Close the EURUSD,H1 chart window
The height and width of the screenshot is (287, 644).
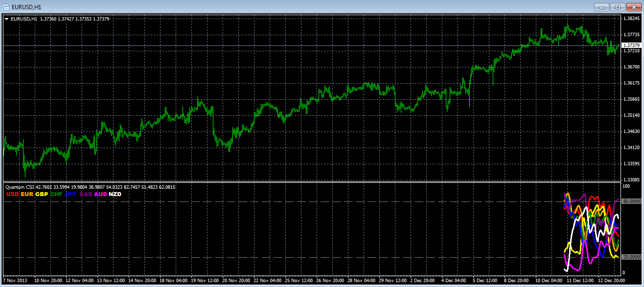(633, 7)
